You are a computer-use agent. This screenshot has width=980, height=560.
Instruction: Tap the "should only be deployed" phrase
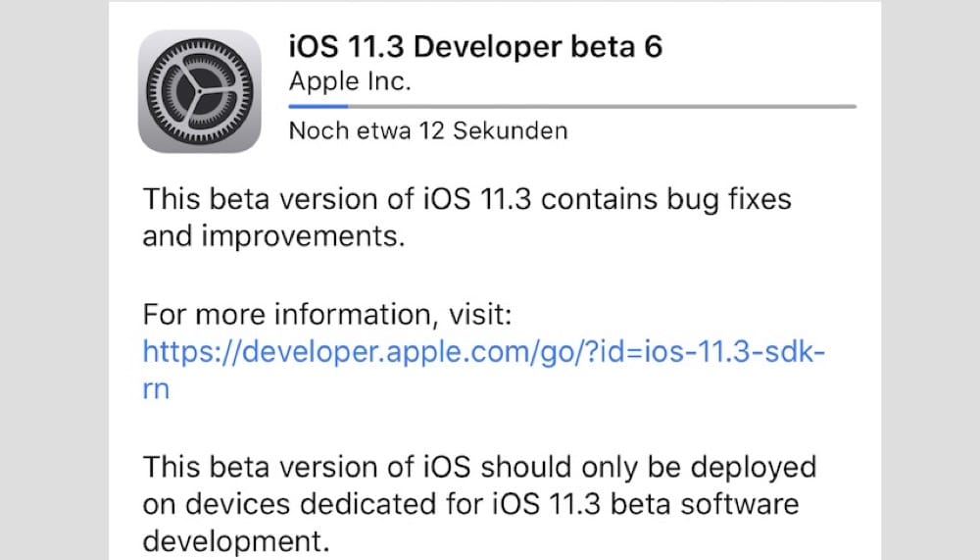(648, 468)
